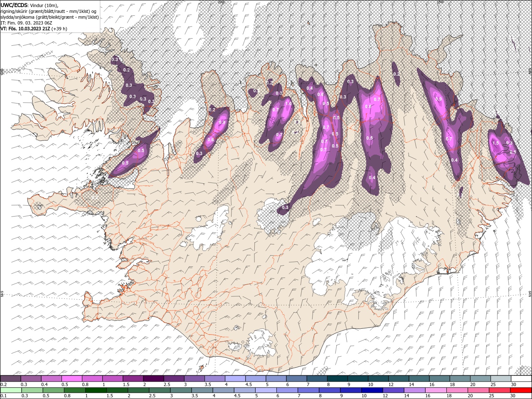Pick the orchid snow swatch between 0.4 and 0.5

click(51, 379)
